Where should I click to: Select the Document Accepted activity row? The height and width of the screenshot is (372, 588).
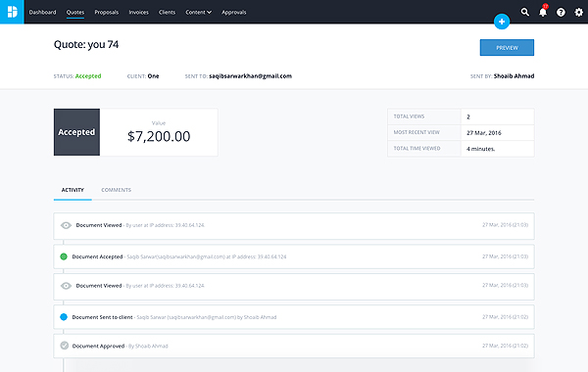[x=294, y=256]
